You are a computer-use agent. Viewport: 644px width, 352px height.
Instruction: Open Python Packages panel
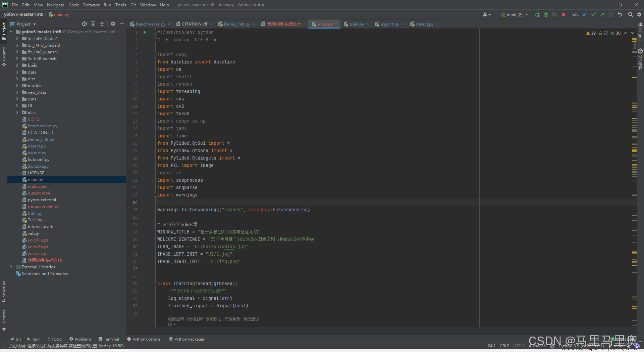(x=186, y=339)
